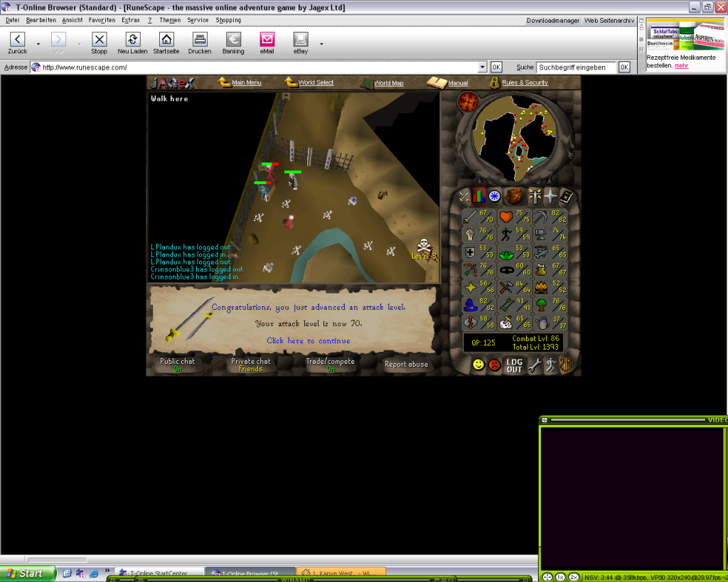Image resolution: width=728 pixels, height=582 pixels.
Task: Open the ignore list red frowning face
Action: coord(495,365)
